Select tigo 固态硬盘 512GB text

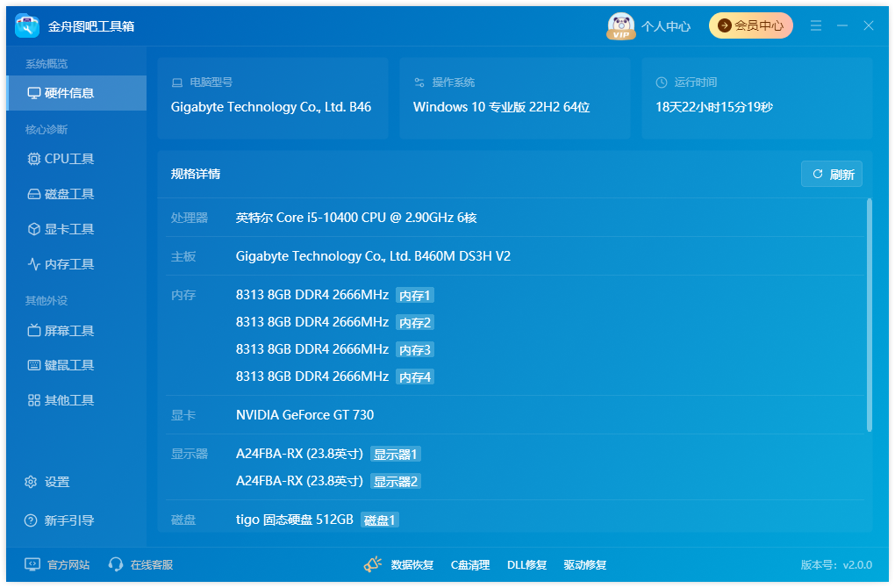[x=295, y=520]
